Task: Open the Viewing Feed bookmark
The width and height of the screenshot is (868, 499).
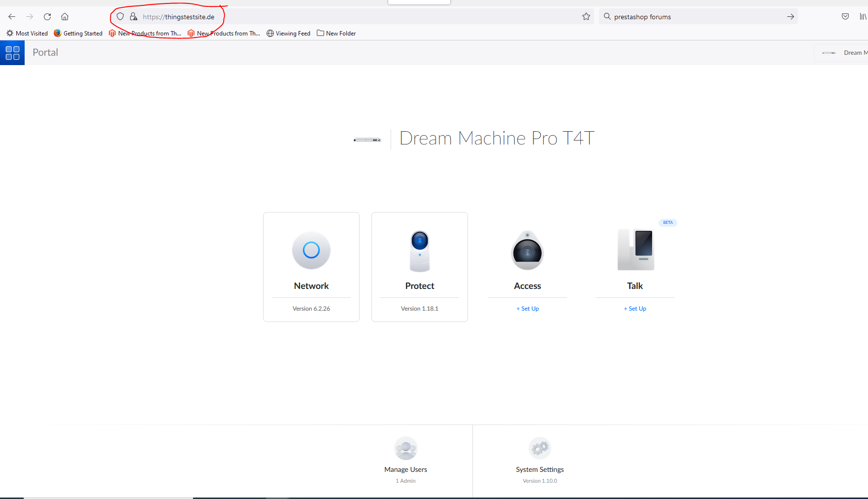Action: tap(289, 34)
